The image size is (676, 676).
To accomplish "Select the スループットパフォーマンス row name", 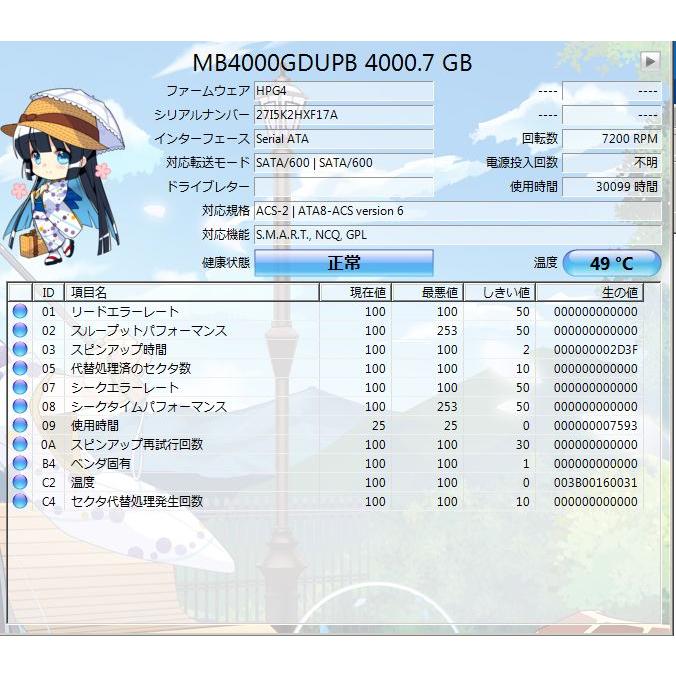I will (149, 330).
